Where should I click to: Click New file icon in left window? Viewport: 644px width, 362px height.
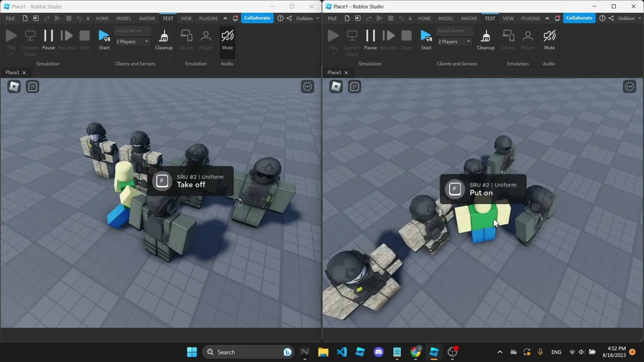click(25, 19)
